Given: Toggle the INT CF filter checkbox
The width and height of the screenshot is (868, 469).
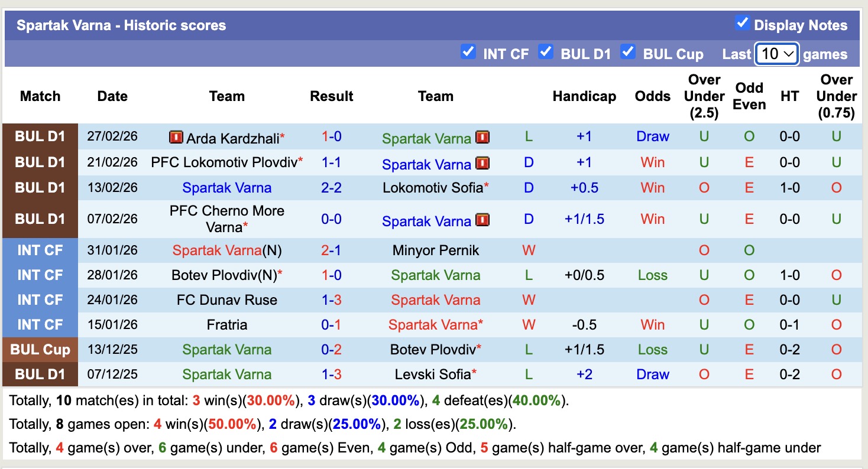Looking at the screenshot, I should pyautogui.click(x=468, y=53).
